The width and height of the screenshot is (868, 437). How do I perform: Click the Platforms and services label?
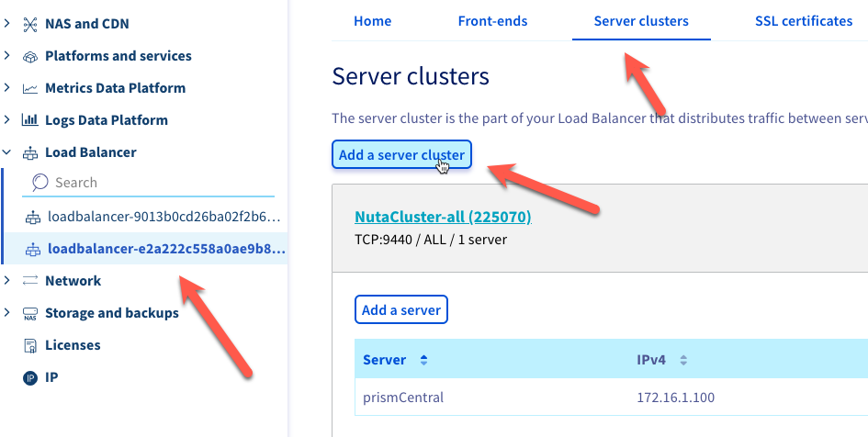coord(118,56)
